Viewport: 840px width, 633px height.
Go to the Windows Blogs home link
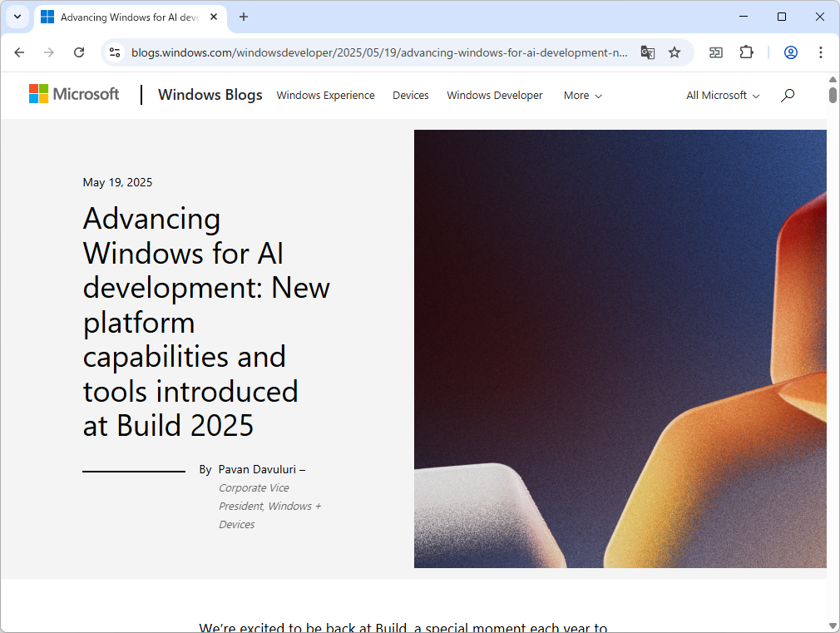click(210, 95)
